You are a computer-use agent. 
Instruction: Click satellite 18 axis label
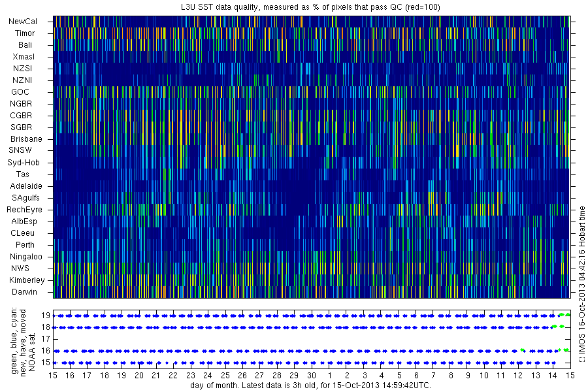coord(46,327)
